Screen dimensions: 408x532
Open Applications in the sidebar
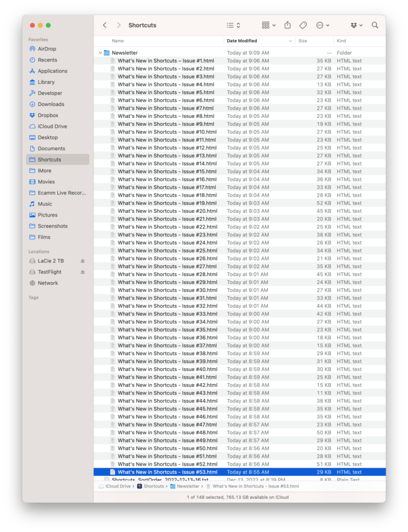pos(58,71)
